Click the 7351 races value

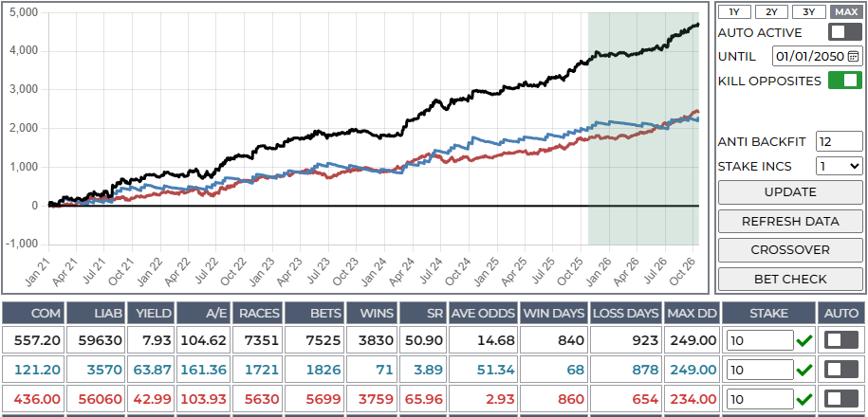[263, 340]
